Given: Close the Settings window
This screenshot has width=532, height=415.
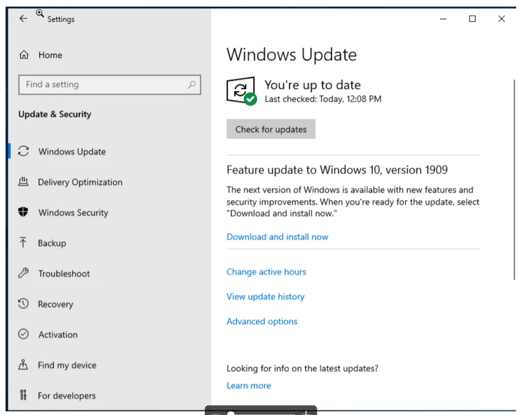Looking at the screenshot, I should tap(502, 19).
